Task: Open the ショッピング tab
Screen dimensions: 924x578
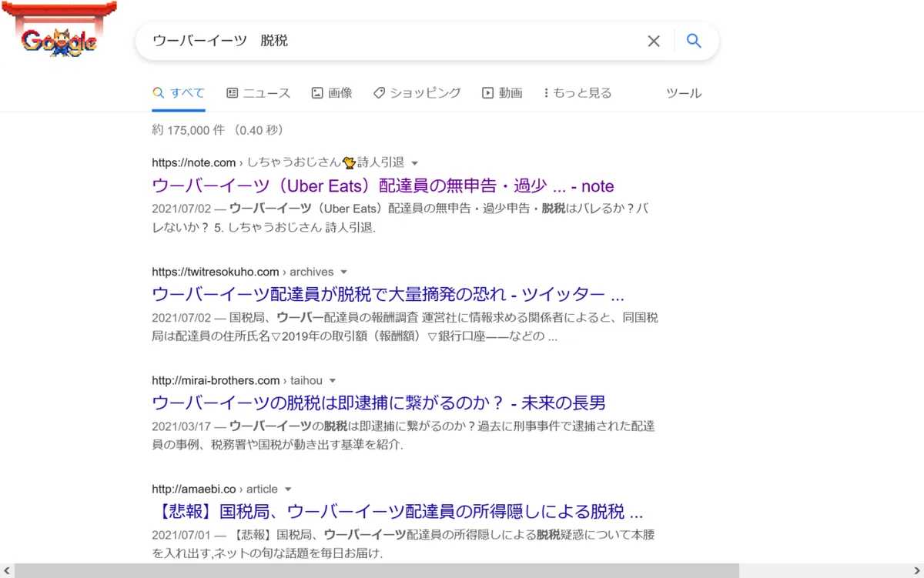Action: 417,93
